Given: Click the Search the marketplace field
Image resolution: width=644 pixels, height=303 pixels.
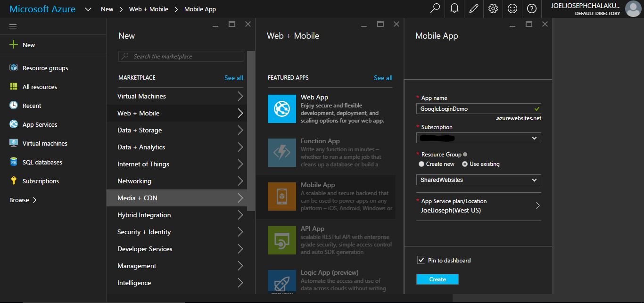Looking at the screenshot, I should (181, 56).
